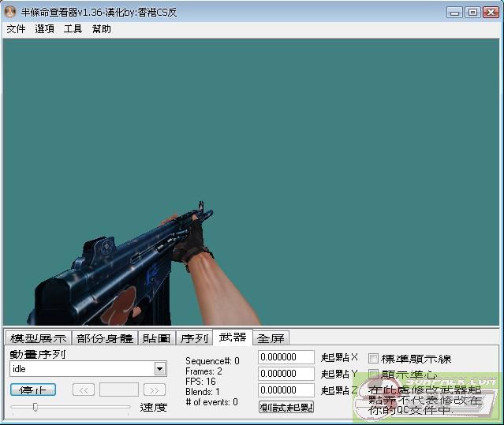Switch to the 全屏 tab
Screen dimensions: 504x425
point(271,338)
